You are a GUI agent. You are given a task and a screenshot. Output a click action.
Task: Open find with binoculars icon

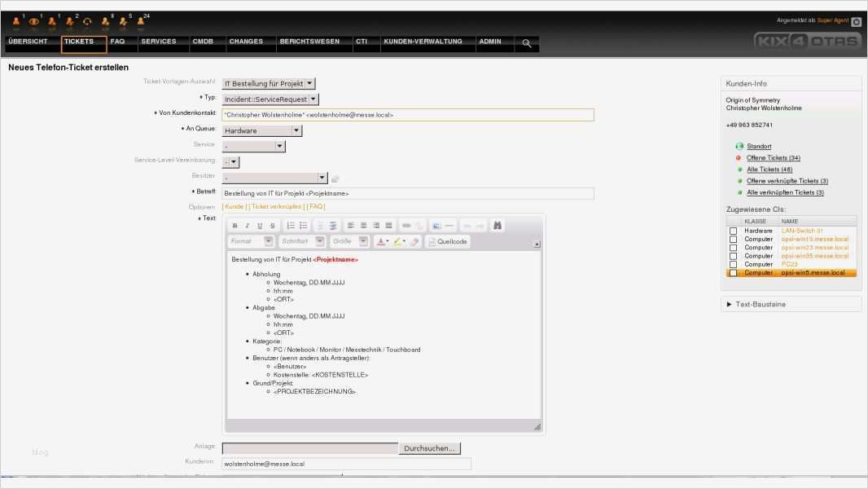(x=498, y=226)
